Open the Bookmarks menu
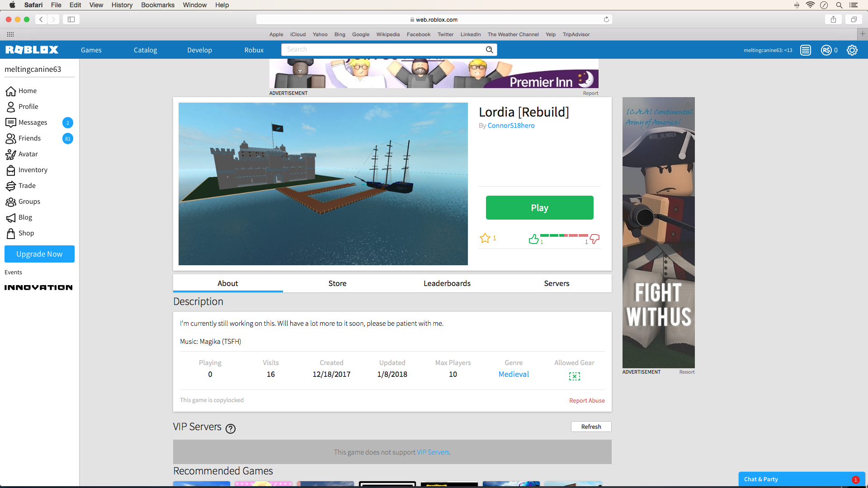The height and width of the screenshot is (488, 868). coord(157,5)
